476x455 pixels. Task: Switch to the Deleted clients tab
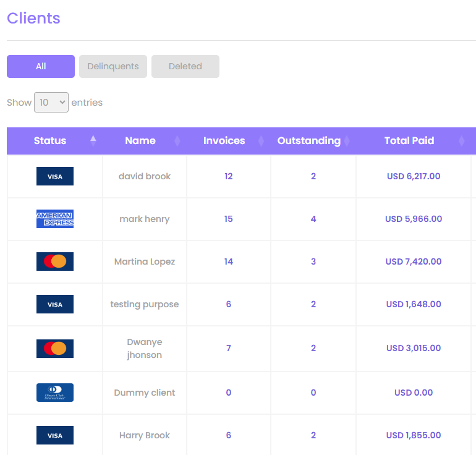[185, 67]
